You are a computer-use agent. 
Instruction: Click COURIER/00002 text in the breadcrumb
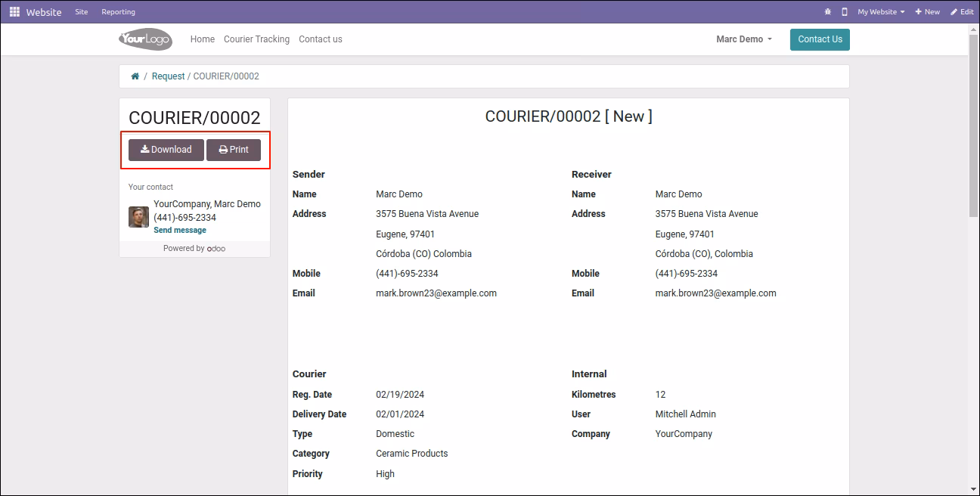[x=226, y=76]
